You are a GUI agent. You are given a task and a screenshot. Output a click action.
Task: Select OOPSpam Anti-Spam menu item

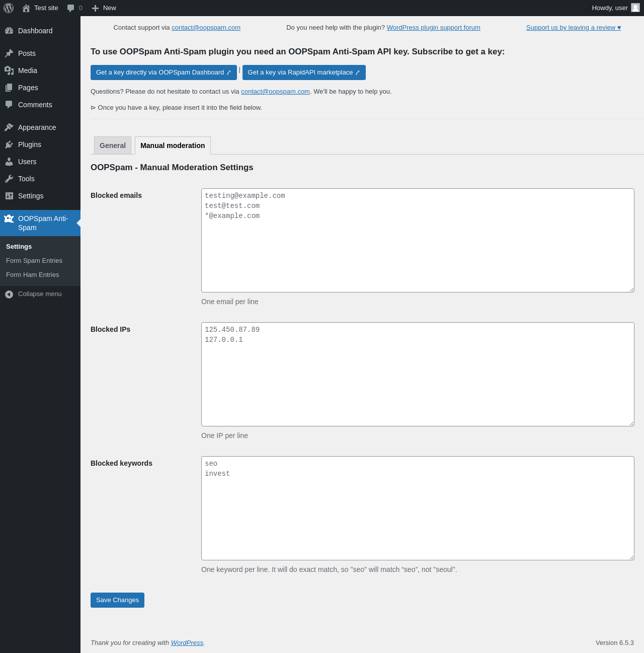point(40,223)
